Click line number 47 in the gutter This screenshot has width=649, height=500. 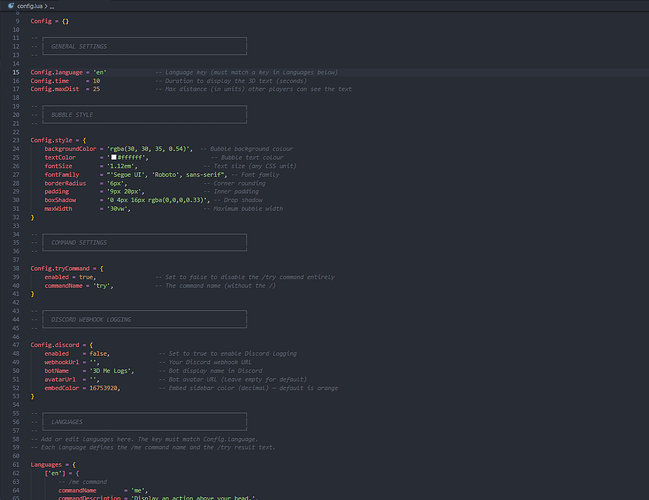tap(16, 344)
